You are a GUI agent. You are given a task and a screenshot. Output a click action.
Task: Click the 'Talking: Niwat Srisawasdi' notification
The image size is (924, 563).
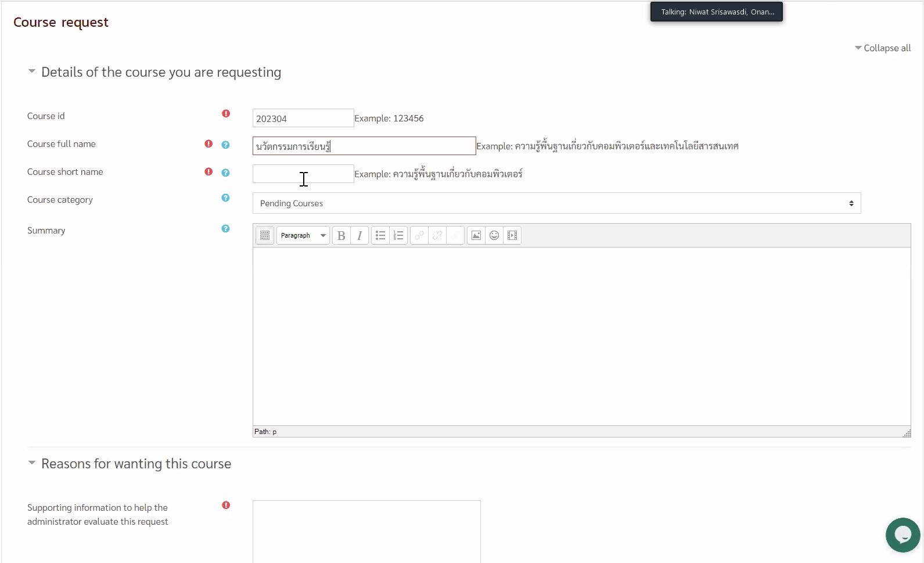click(x=717, y=12)
